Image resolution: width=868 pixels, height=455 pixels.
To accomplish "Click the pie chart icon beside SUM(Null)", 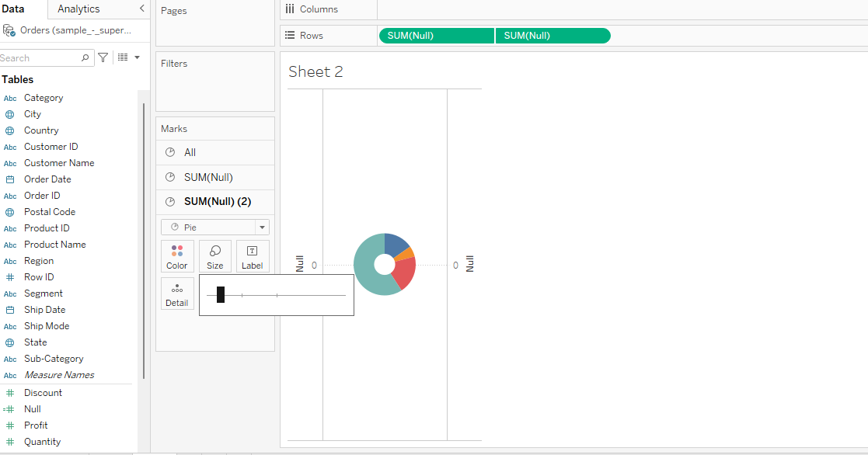I will (170, 176).
